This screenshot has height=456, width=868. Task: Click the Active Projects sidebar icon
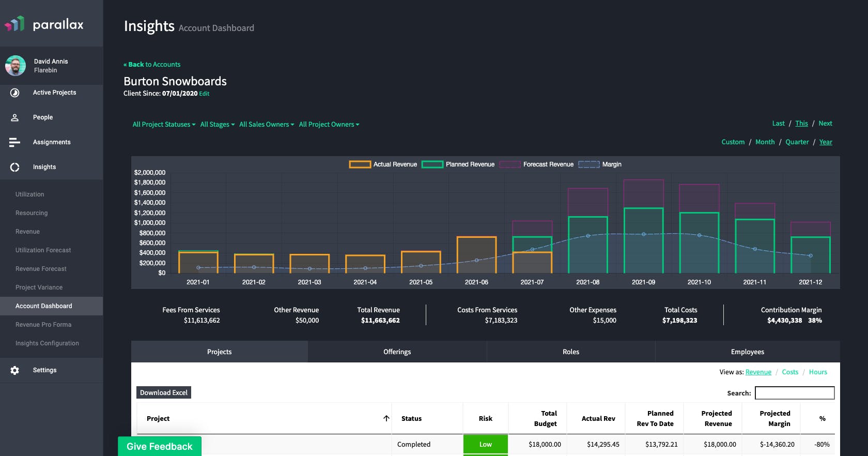click(x=15, y=93)
